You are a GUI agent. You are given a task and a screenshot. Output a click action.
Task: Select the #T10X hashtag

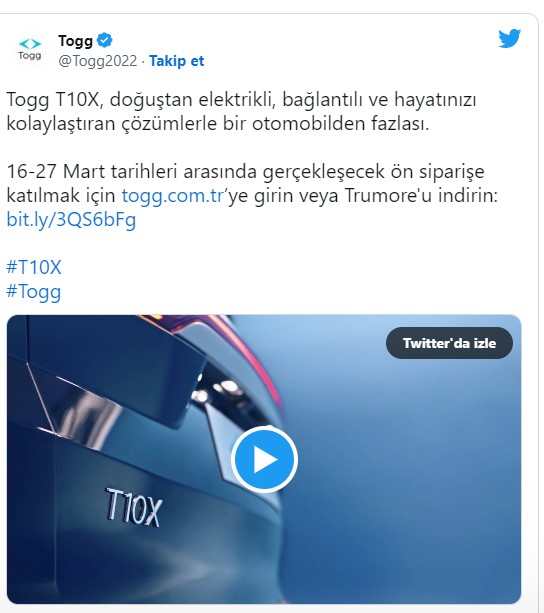click(x=34, y=267)
